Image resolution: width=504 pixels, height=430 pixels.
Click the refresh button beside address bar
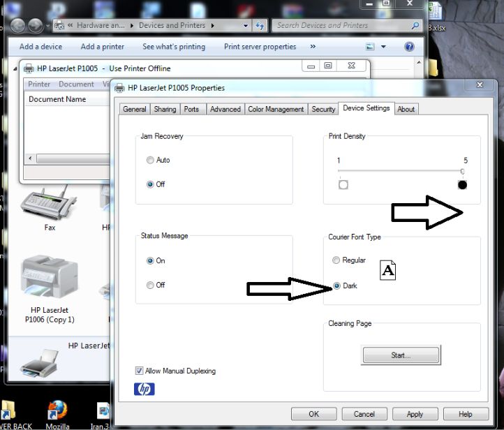260,25
